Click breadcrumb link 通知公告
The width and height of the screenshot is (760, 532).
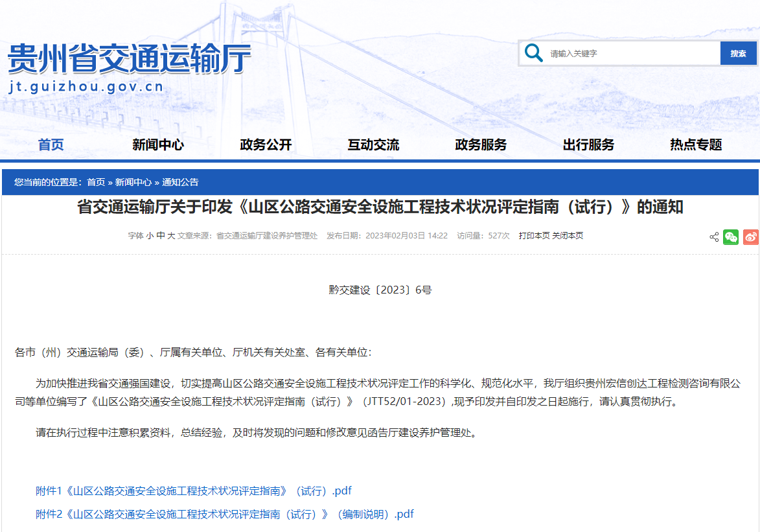coord(180,182)
